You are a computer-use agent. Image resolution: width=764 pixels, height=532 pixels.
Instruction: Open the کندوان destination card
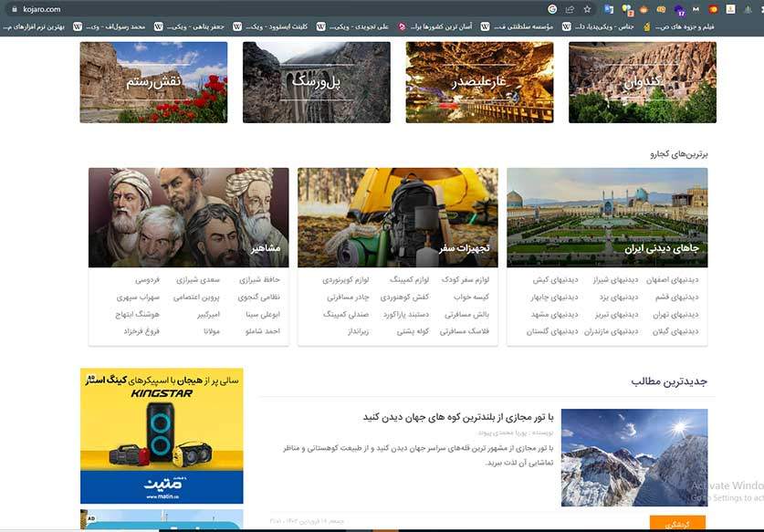[643, 82]
